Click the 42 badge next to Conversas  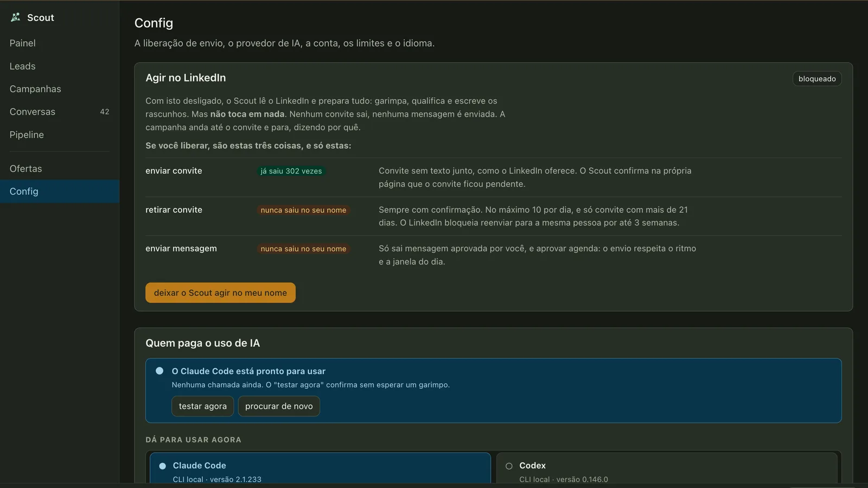[105, 112]
